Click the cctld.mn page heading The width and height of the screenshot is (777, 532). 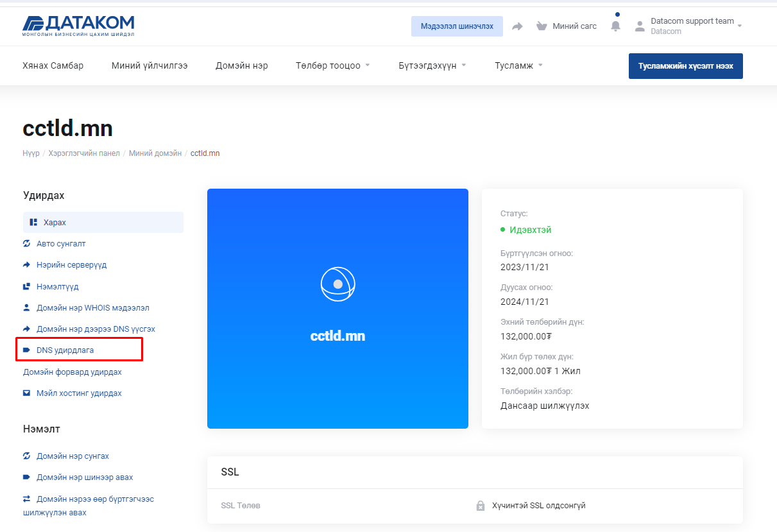tap(67, 128)
